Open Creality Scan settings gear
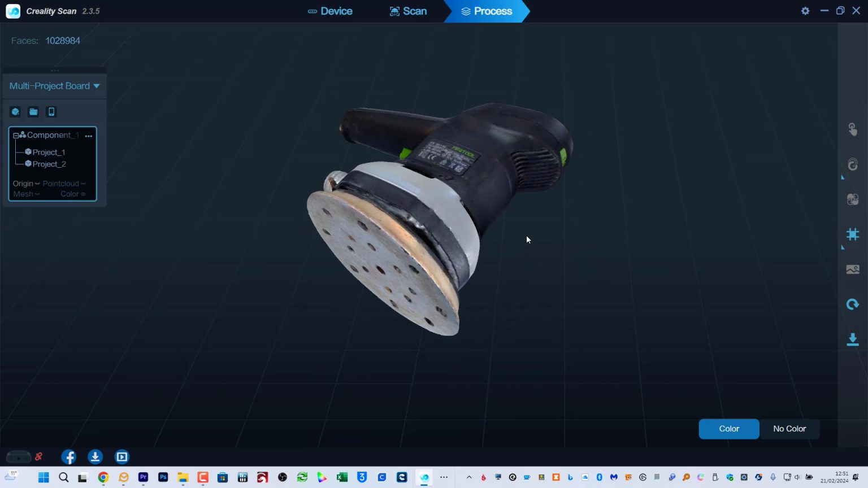Screen dimensions: 868x488 click(x=805, y=11)
